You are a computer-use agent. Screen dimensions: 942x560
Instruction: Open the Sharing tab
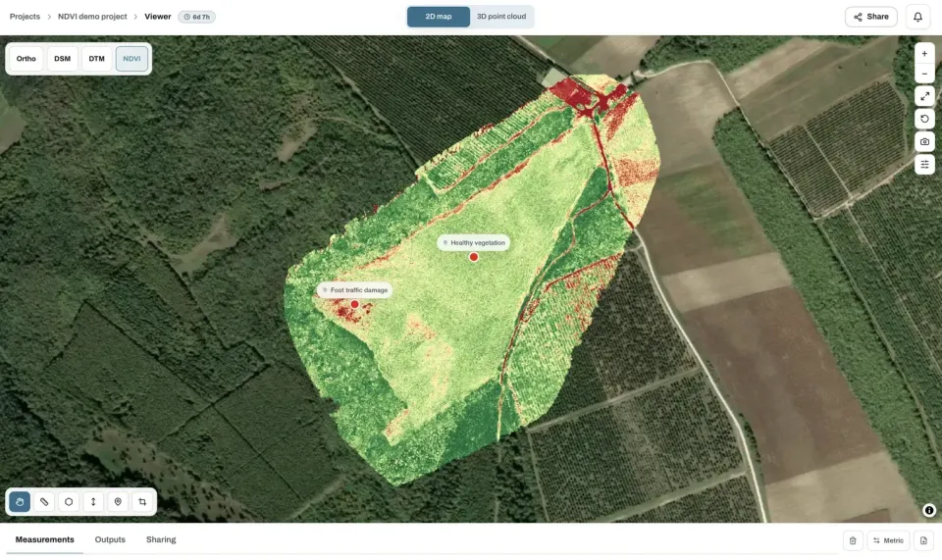point(161,539)
